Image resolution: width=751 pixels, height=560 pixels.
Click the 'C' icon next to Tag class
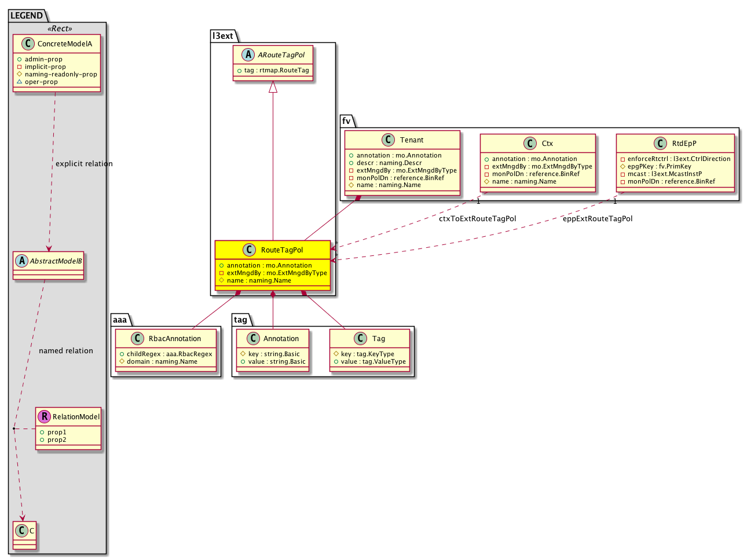click(x=360, y=339)
